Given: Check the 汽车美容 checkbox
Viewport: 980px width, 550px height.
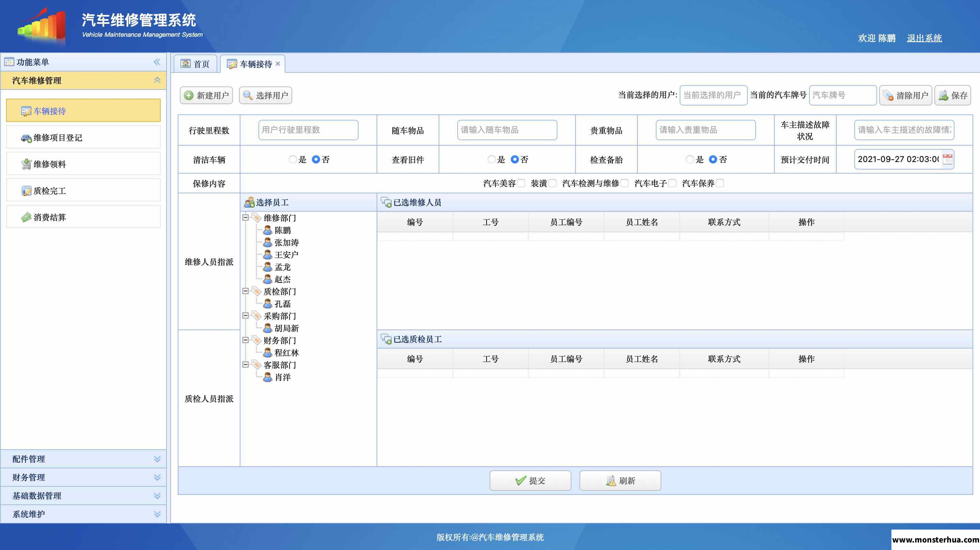Looking at the screenshot, I should tap(521, 183).
